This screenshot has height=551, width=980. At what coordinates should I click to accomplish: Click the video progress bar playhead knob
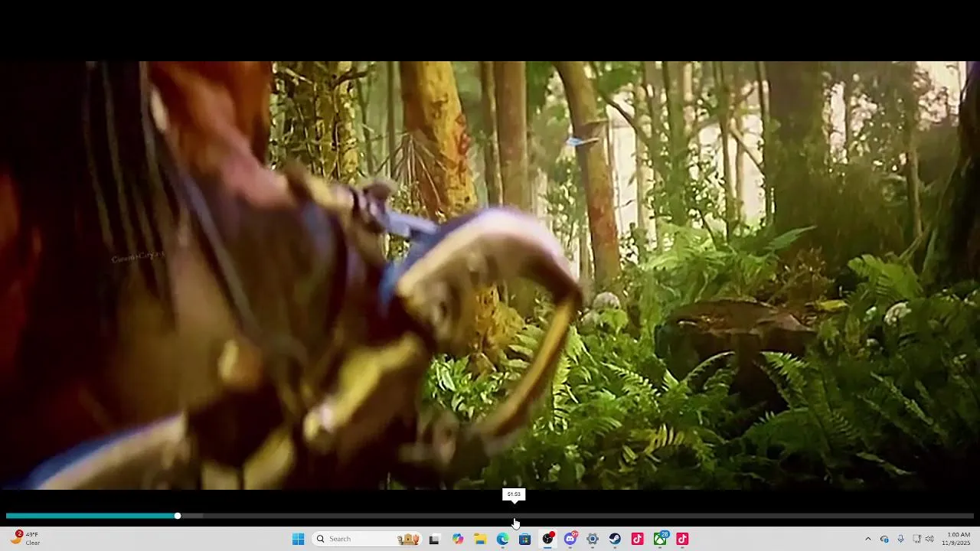coord(178,516)
